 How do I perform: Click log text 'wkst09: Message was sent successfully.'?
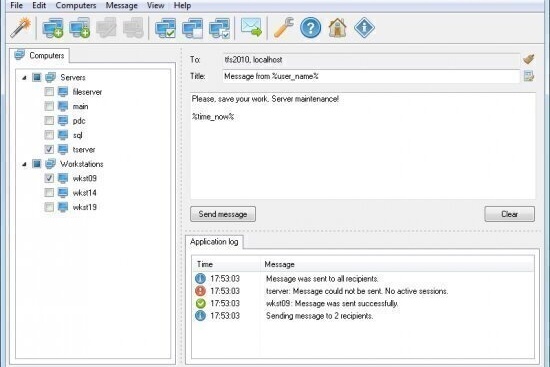click(x=332, y=303)
